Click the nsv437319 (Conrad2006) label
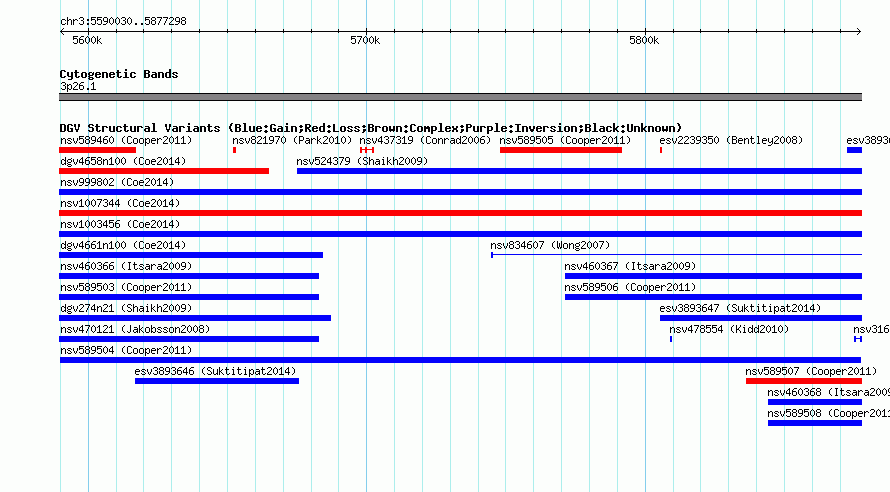The image size is (890, 492). coord(425,140)
